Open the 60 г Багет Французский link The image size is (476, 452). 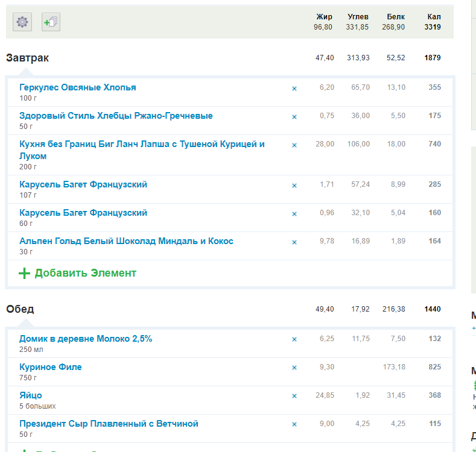coord(83,213)
